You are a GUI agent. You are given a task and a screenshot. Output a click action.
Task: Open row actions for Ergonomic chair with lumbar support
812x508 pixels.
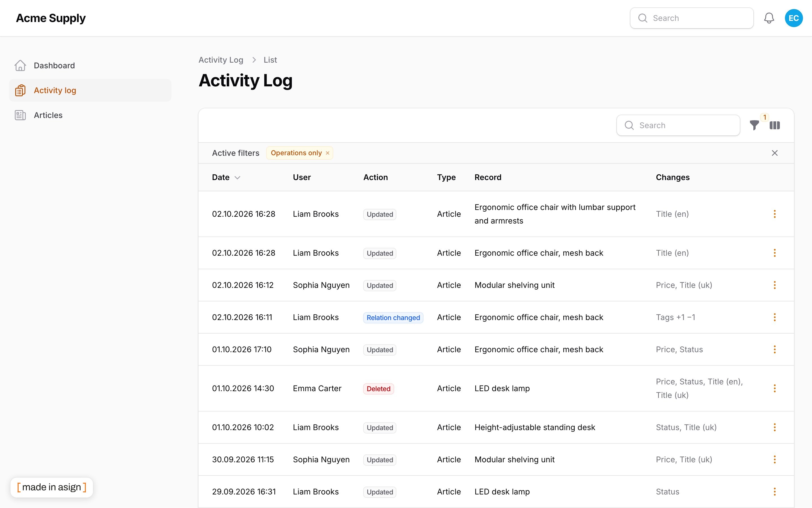coord(775,214)
